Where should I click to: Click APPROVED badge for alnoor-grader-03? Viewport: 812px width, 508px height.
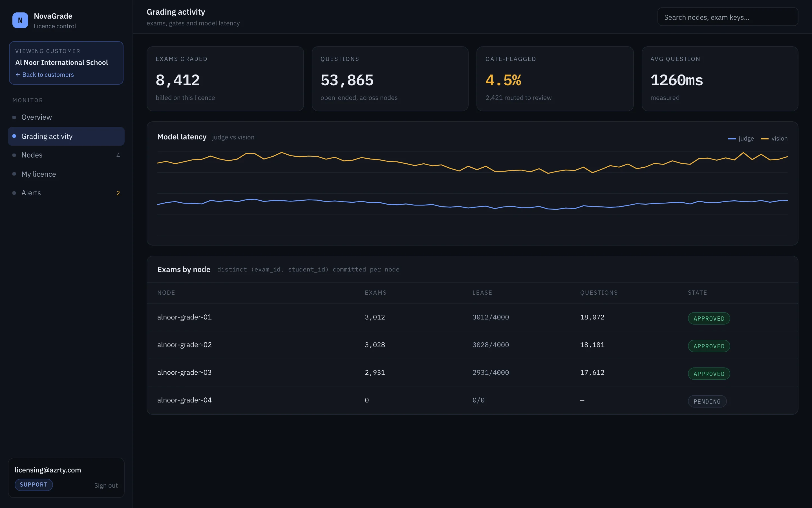[x=709, y=374]
